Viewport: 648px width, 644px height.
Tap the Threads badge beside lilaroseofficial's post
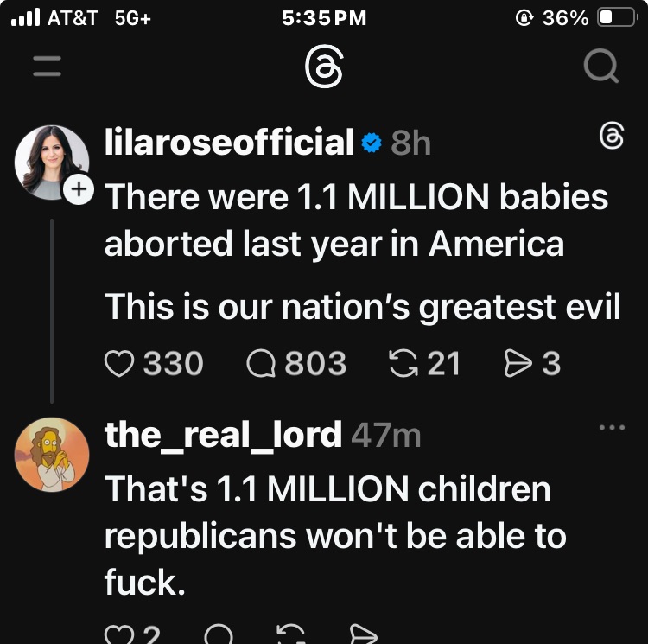612,136
